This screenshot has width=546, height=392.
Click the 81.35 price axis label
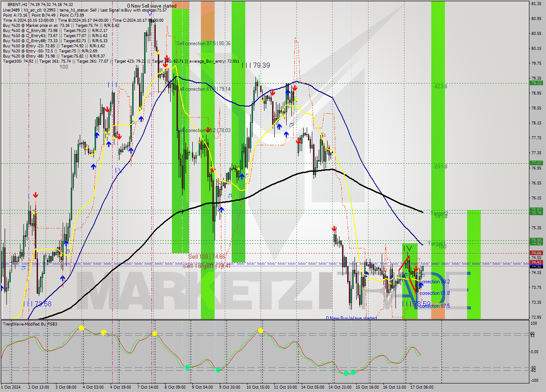coord(536,3)
